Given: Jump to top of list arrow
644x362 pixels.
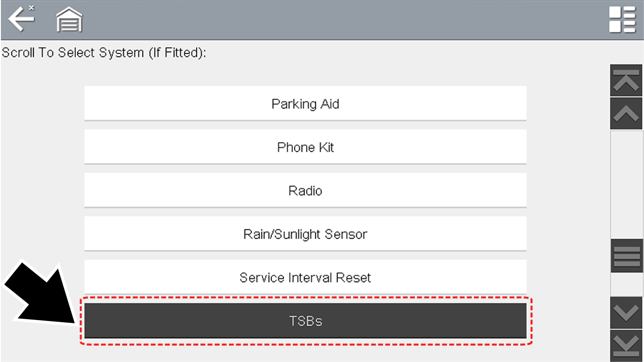Looking at the screenshot, I should click(626, 81).
